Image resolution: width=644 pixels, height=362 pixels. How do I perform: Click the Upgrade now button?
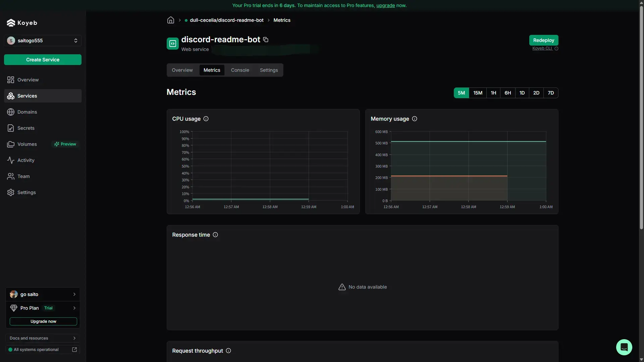click(43, 321)
